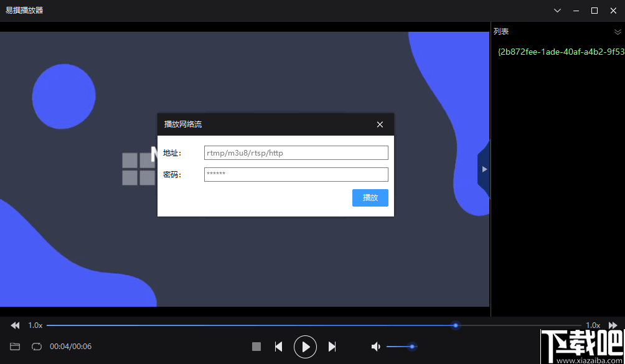Click the 列表 panel header

tap(501, 32)
